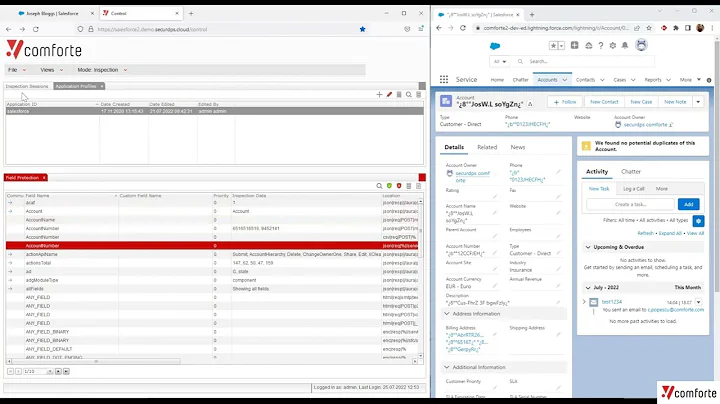Collapse the Upcoming & Overdue section

[x=588, y=247]
